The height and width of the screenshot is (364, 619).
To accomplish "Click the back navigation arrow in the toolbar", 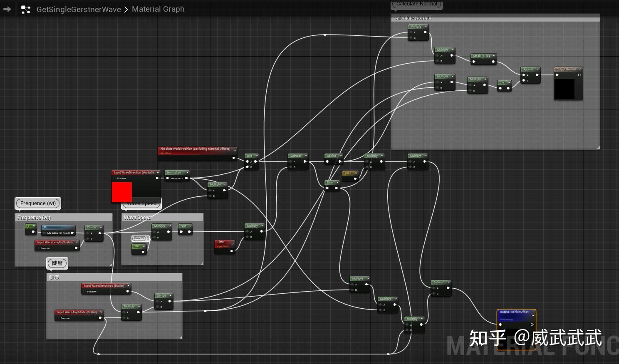I will (7, 9).
